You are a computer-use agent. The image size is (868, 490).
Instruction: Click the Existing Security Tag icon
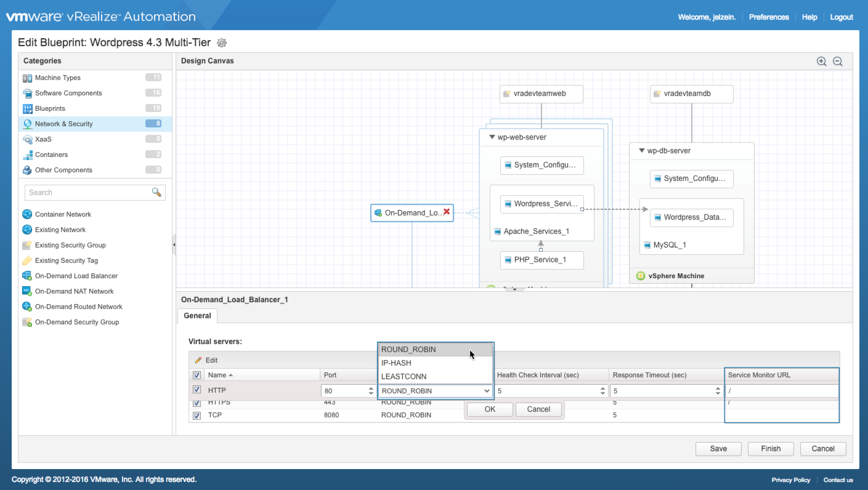tap(27, 260)
